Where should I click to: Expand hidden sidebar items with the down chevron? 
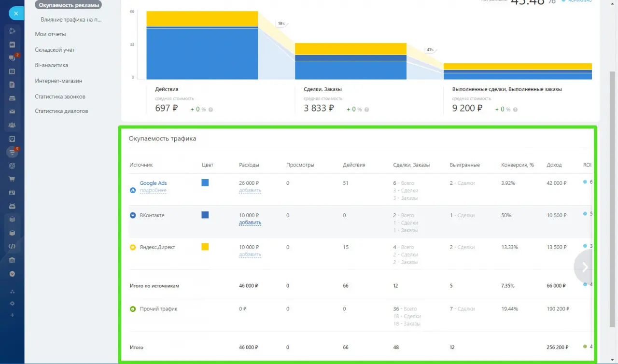click(x=13, y=274)
